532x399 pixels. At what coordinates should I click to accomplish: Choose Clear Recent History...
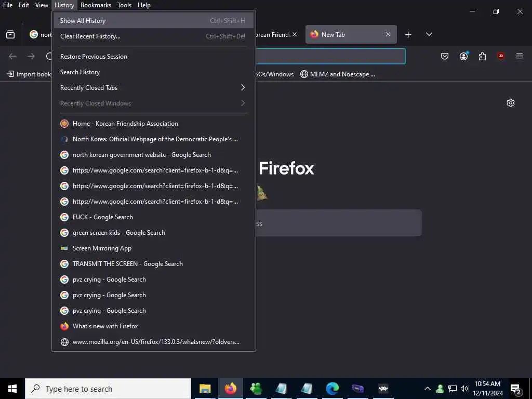tap(153, 36)
